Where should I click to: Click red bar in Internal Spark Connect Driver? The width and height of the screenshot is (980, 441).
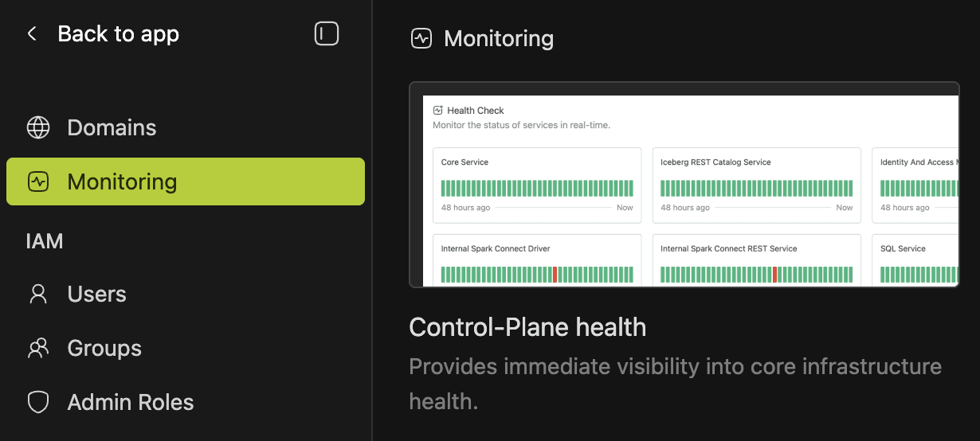click(x=555, y=275)
